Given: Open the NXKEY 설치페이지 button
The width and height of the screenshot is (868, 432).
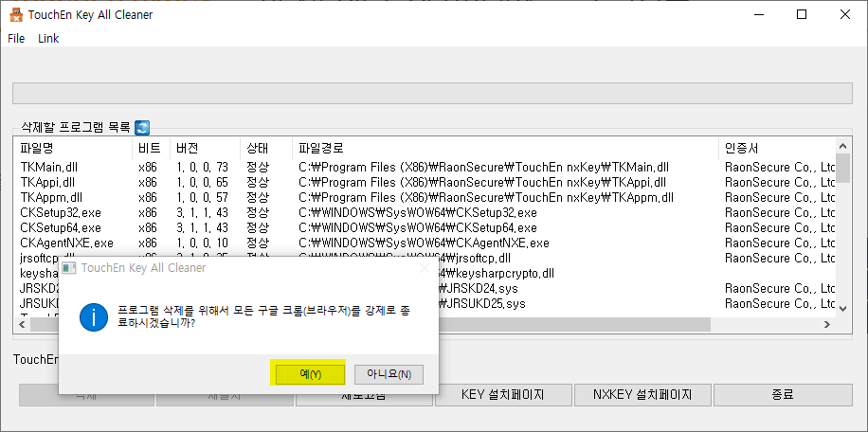Looking at the screenshot, I should pyautogui.click(x=642, y=395).
